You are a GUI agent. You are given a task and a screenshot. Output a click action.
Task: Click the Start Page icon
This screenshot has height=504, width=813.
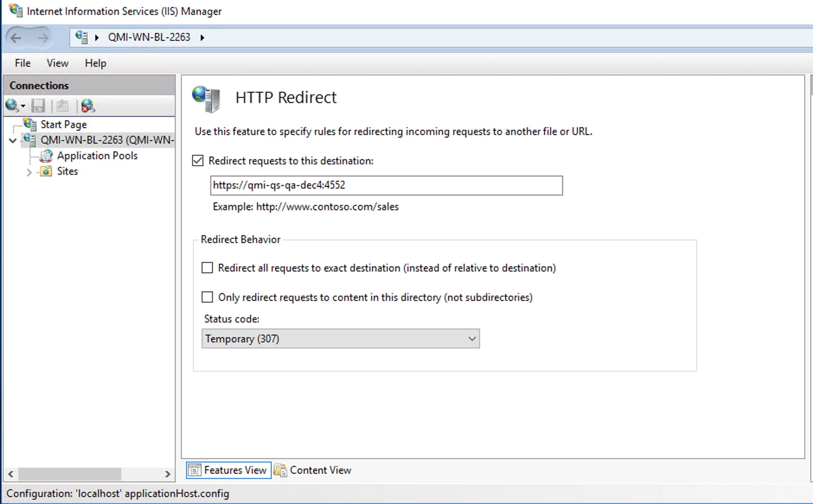pyautogui.click(x=29, y=124)
